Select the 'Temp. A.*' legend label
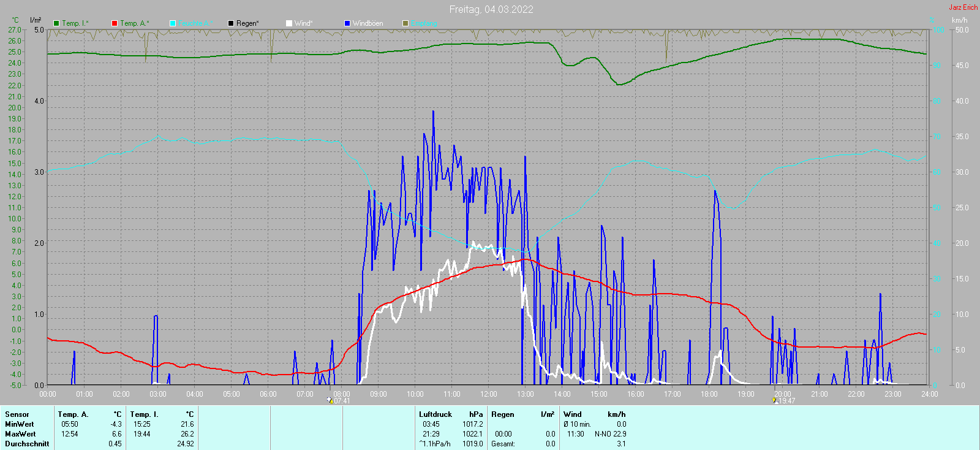This screenshot has height=450, width=980. coord(134,23)
